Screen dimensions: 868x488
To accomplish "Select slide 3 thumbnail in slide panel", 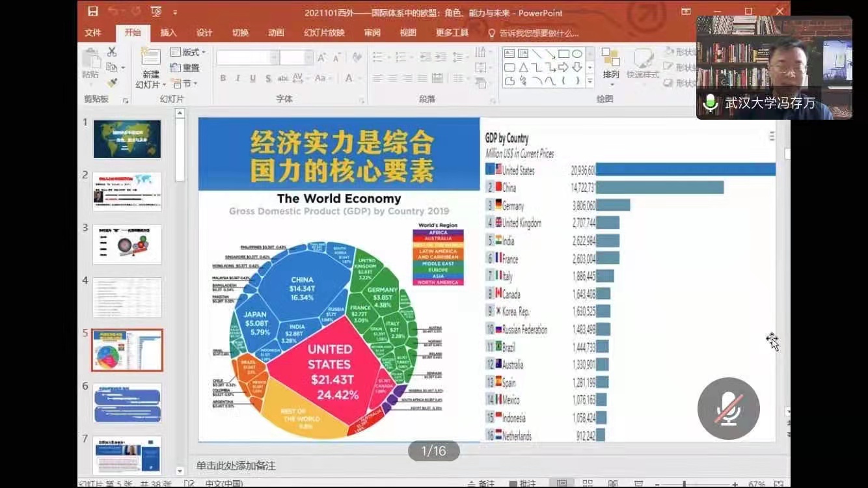I will pyautogui.click(x=127, y=245).
